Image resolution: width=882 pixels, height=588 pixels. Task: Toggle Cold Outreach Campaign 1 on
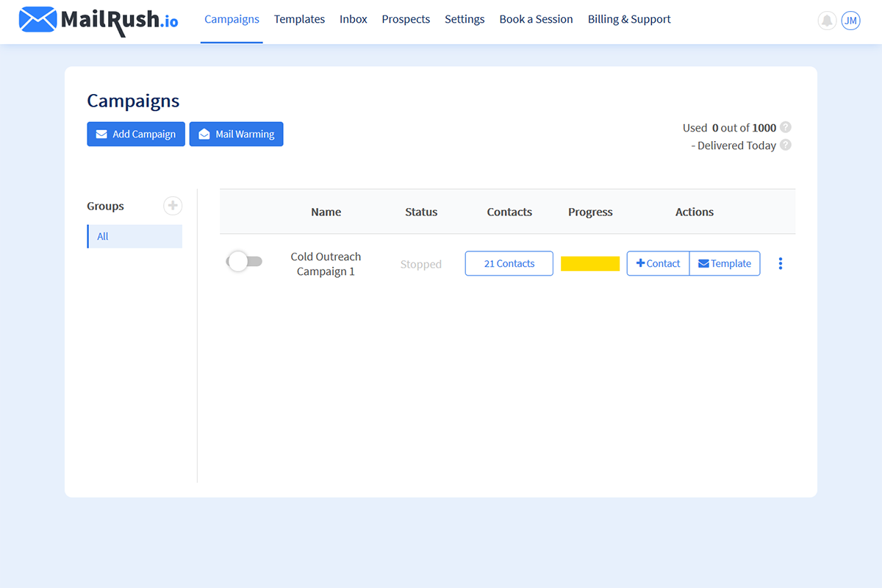(244, 262)
